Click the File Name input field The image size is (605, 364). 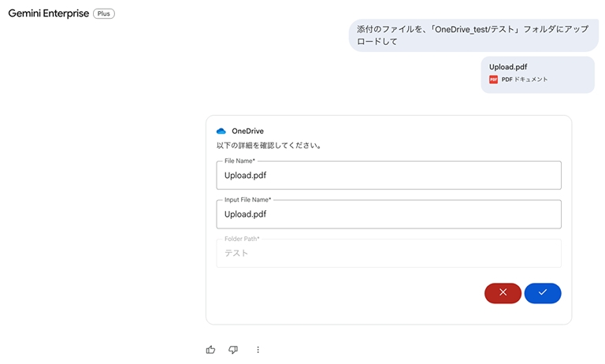click(x=388, y=175)
